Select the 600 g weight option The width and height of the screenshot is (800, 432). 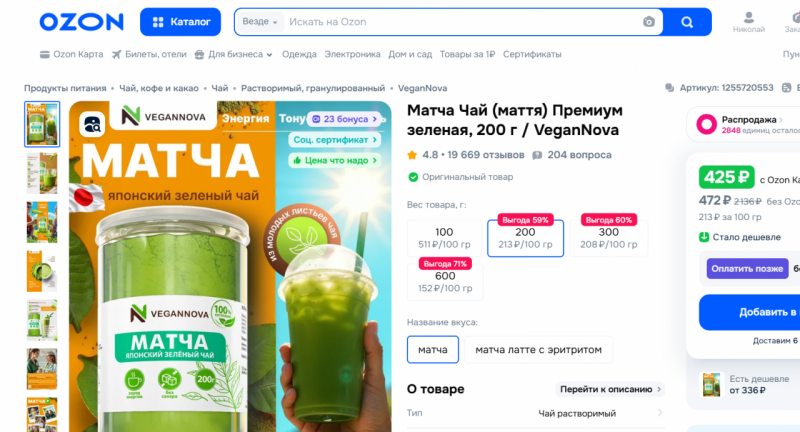tap(445, 282)
